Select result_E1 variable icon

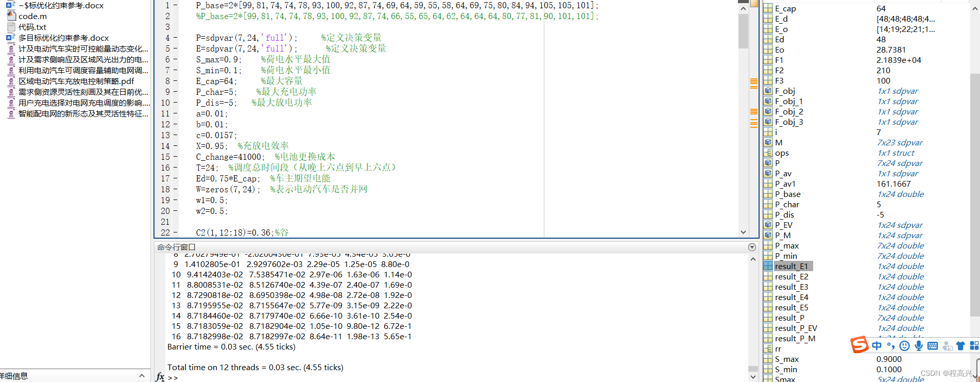click(x=768, y=266)
